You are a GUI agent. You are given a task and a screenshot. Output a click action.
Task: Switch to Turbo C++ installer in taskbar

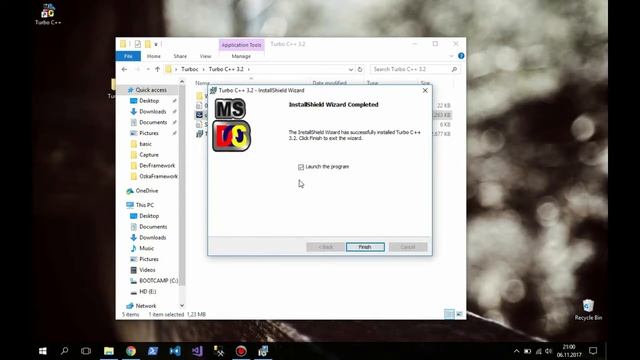point(263,351)
